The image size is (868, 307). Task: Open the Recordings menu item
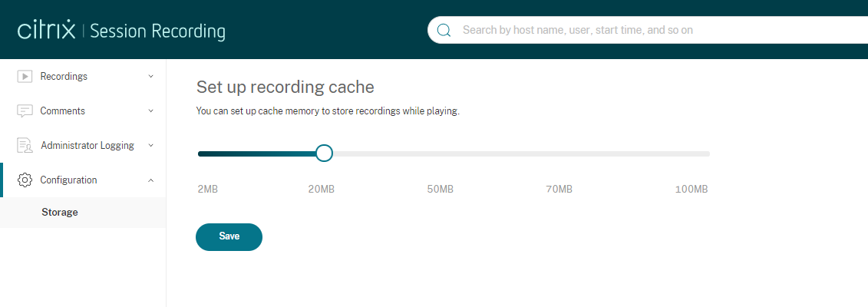click(64, 76)
